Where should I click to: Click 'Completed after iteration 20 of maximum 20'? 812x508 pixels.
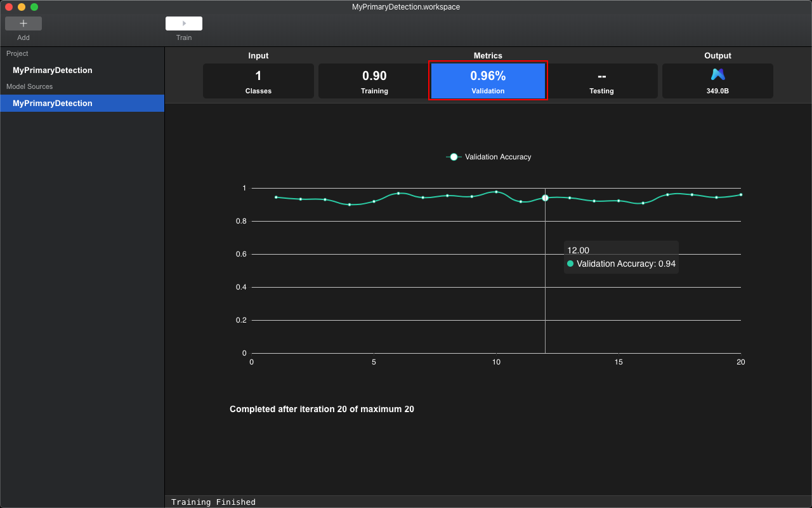(322, 409)
